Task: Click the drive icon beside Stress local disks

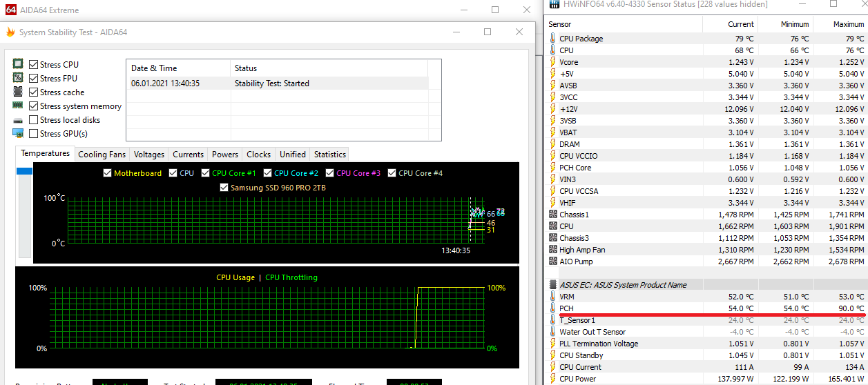Action: point(18,120)
